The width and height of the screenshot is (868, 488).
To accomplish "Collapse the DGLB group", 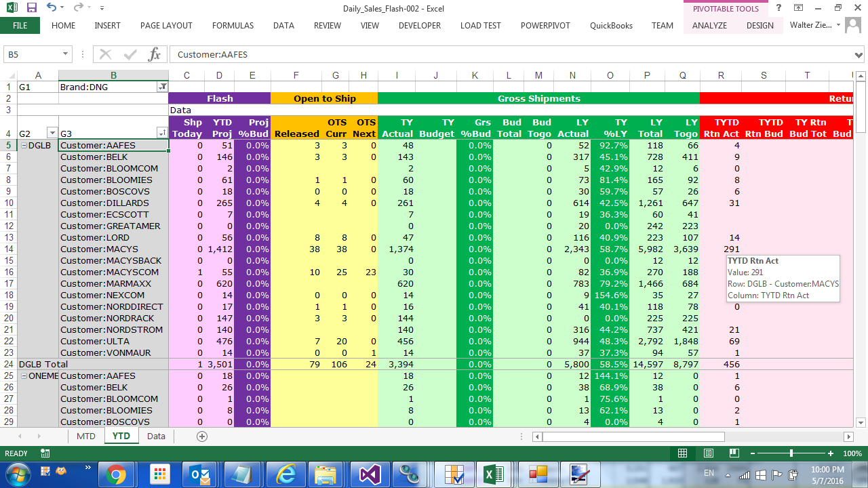I will tap(24, 145).
